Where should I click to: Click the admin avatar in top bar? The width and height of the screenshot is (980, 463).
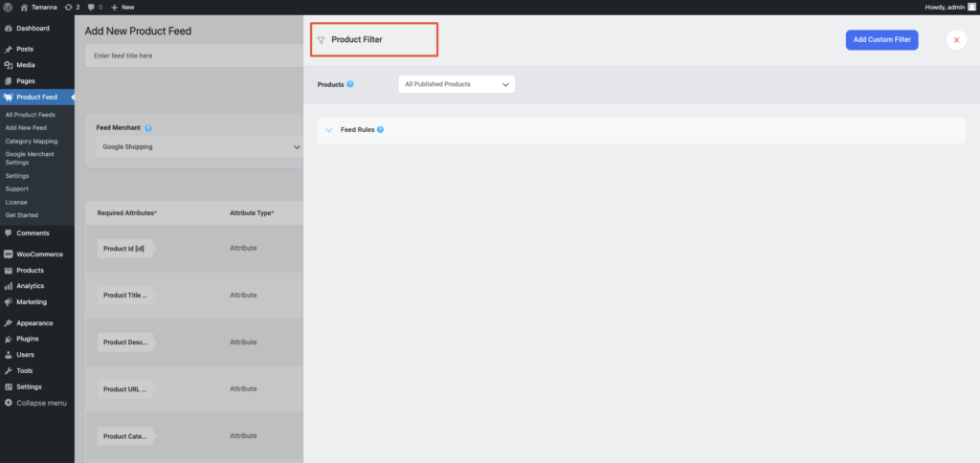[x=972, y=7]
